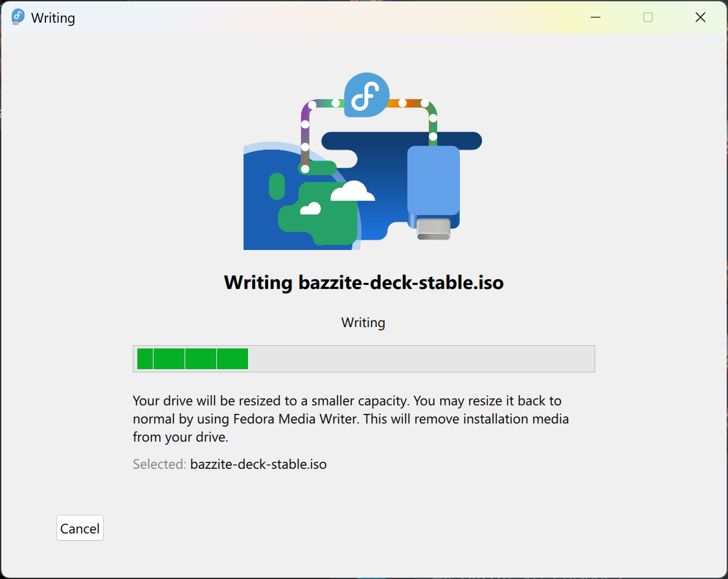The width and height of the screenshot is (728, 579).
Task: Cancel the ISO writing process
Action: pos(80,528)
